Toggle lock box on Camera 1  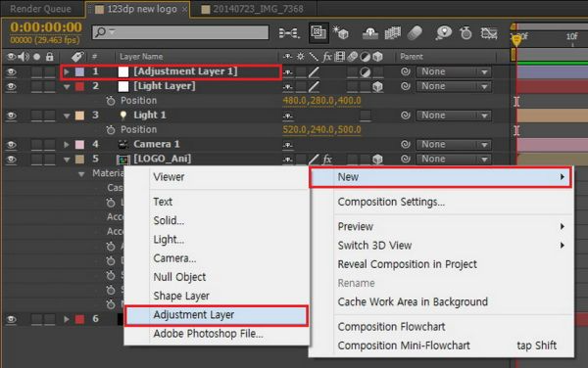point(50,145)
